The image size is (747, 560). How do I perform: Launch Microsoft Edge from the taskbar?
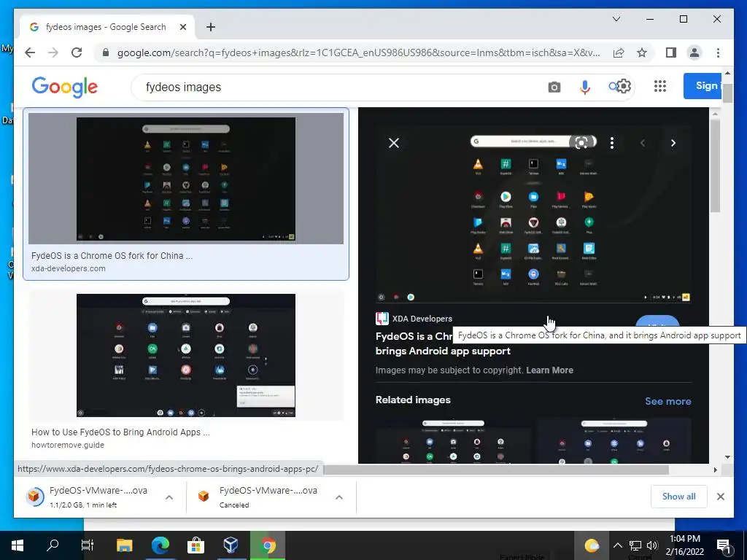tap(160, 545)
